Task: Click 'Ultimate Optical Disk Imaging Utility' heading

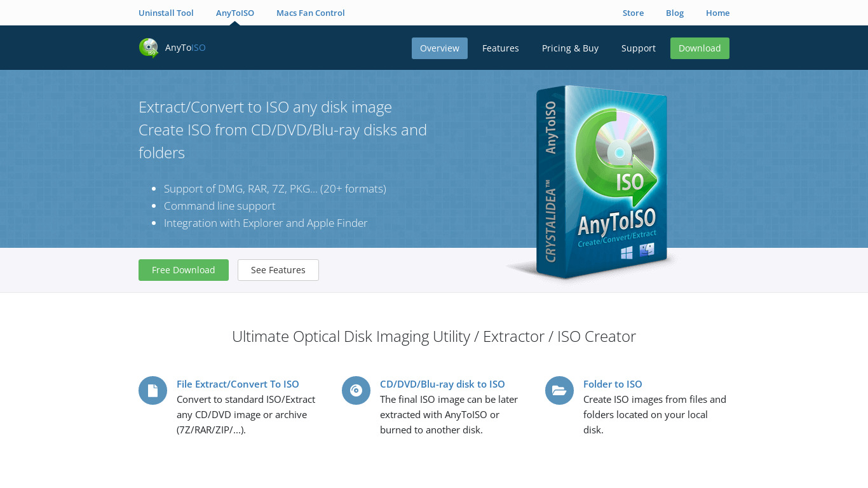Action: [x=434, y=336]
